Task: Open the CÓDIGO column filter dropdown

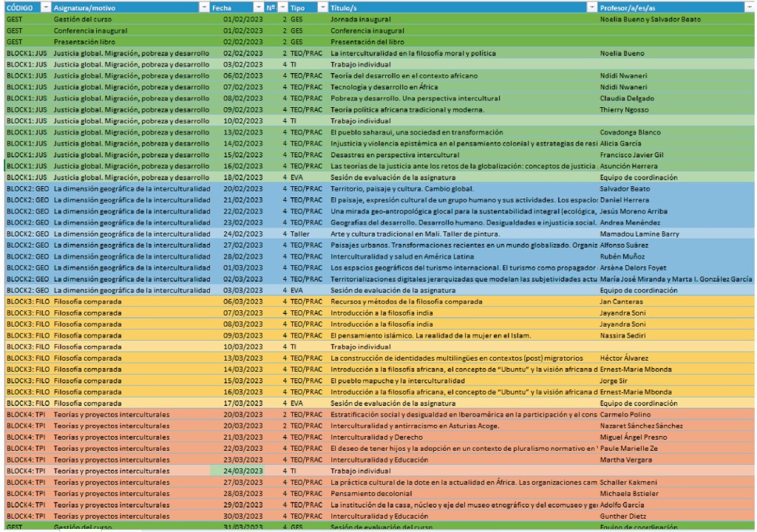Action: tap(45, 7)
